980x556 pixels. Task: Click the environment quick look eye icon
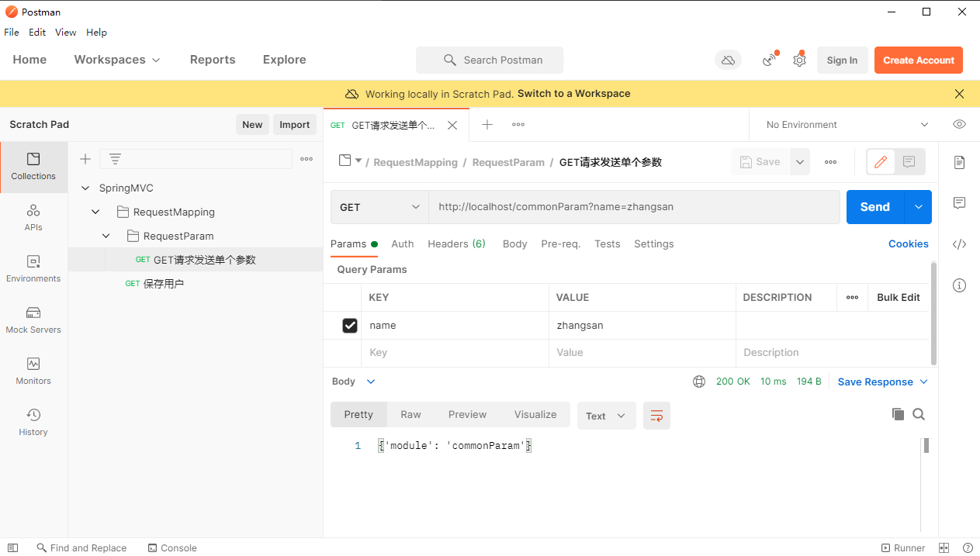pyautogui.click(x=959, y=125)
